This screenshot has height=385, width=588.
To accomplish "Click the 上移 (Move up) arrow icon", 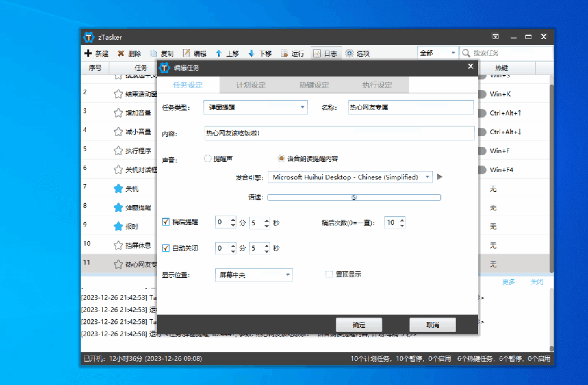I will (219, 53).
